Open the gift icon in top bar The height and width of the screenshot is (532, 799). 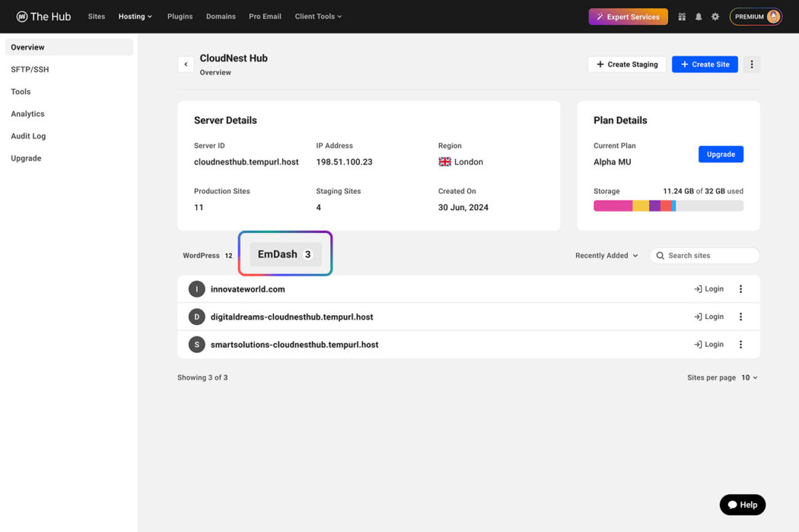pos(682,17)
